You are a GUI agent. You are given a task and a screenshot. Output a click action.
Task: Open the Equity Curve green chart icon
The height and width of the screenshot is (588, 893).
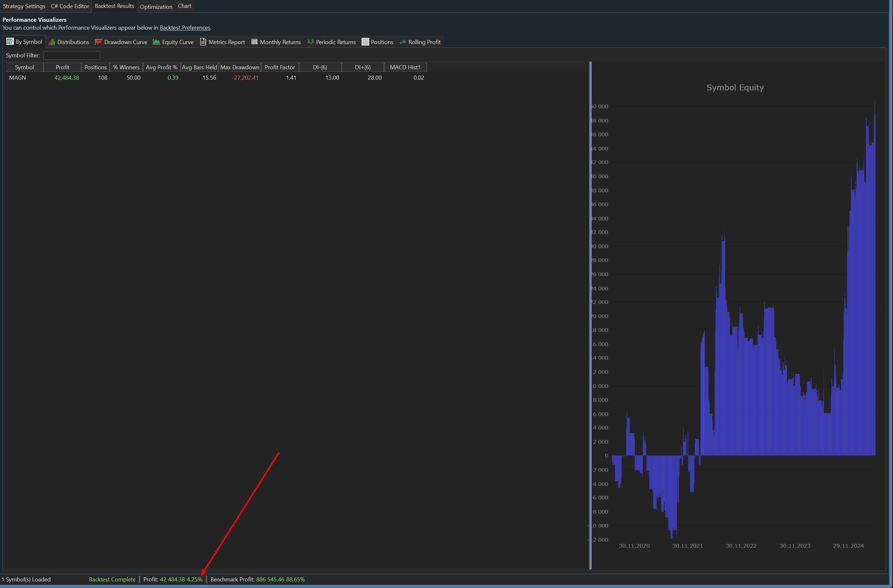(x=156, y=42)
